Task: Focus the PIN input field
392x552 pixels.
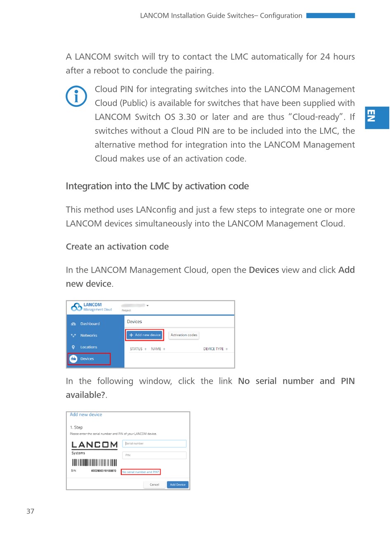Action: click(154, 455)
